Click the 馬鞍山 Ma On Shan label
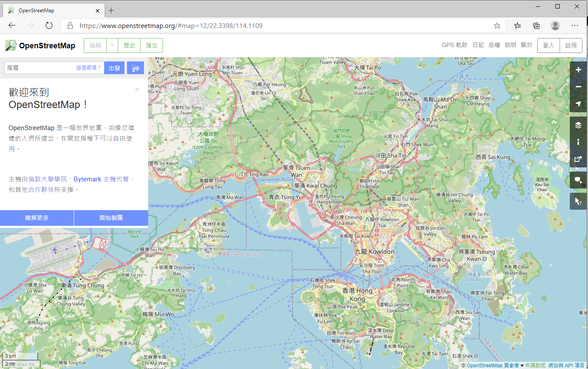This screenshot has height=369, width=588. 441,103
